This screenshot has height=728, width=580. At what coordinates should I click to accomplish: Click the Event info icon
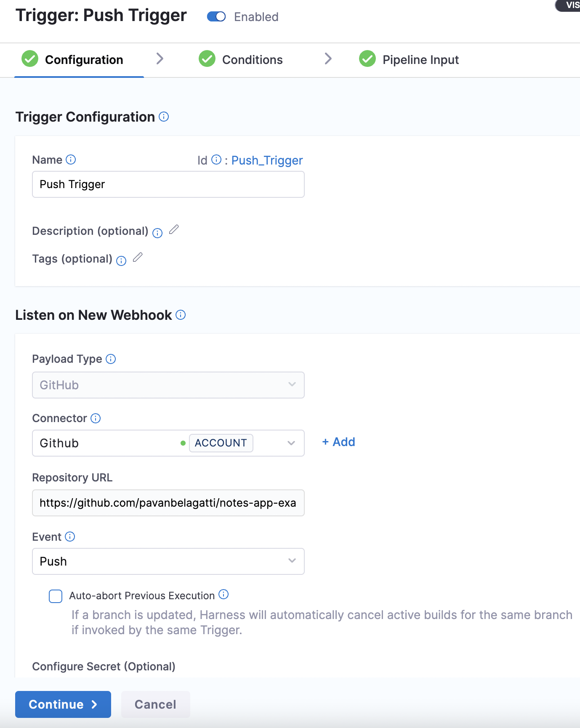click(x=70, y=537)
